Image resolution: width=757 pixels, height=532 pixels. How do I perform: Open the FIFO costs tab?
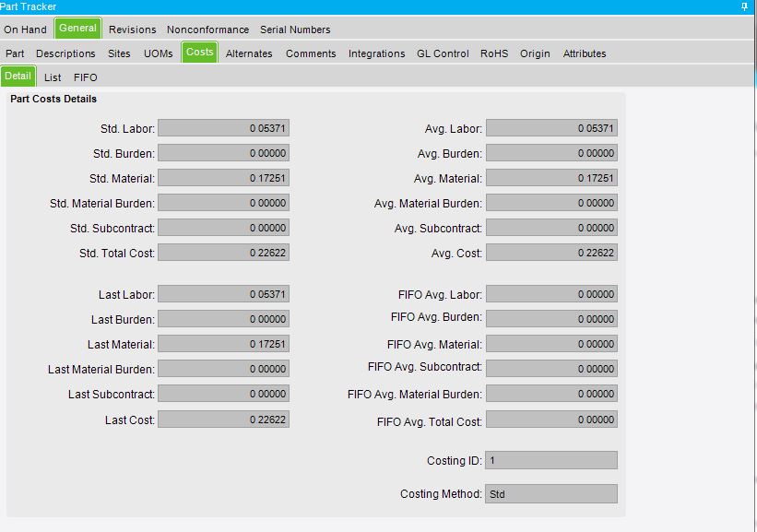(x=86, y=77)
